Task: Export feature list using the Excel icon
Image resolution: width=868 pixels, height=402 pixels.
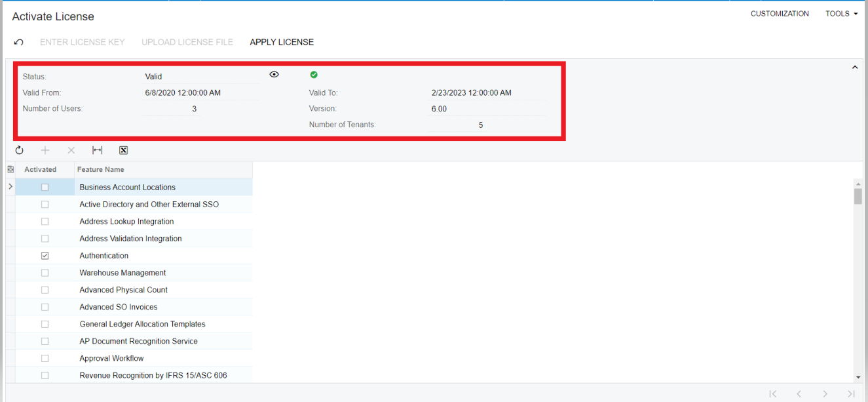Action: tap(123, 150)
